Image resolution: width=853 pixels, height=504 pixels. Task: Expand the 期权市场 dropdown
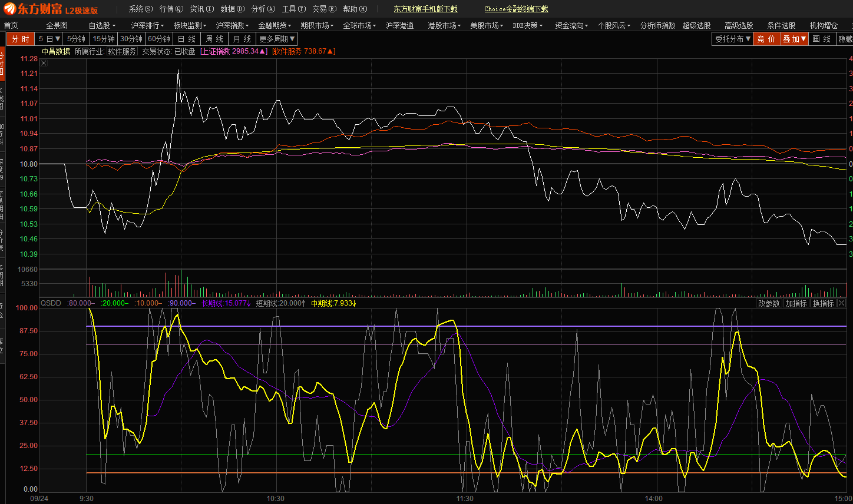coord(317,25)
